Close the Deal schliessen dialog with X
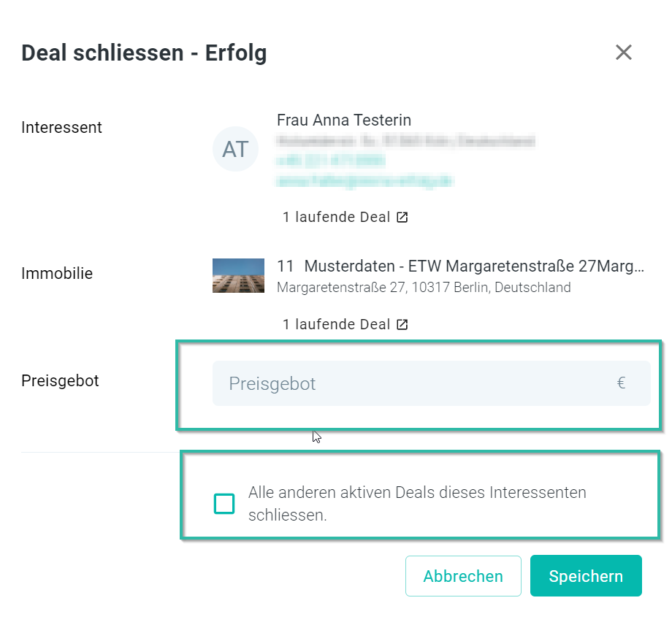 [624, 53]
